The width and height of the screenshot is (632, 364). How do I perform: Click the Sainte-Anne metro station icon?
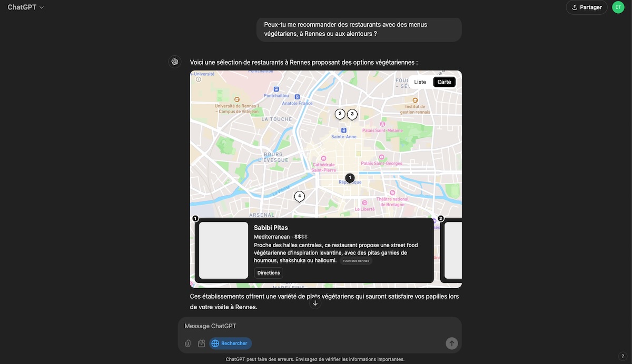pos(343,130)
